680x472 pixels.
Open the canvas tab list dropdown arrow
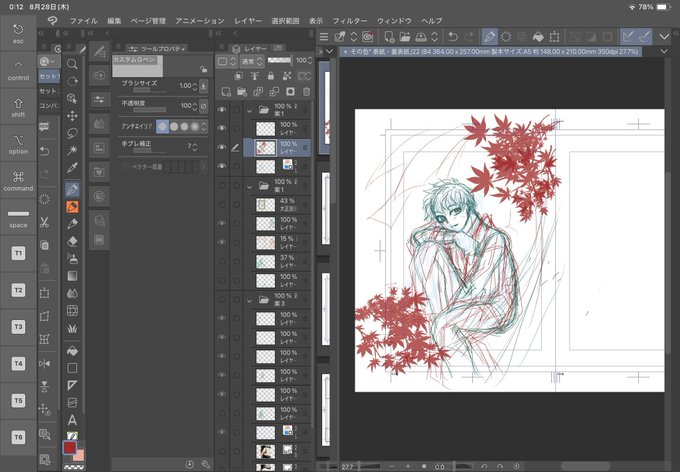(x=664, y=52)
